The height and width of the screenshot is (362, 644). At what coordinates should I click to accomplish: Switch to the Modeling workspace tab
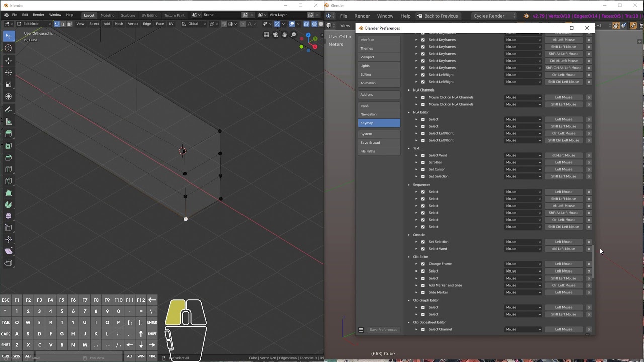pos(107,15)
